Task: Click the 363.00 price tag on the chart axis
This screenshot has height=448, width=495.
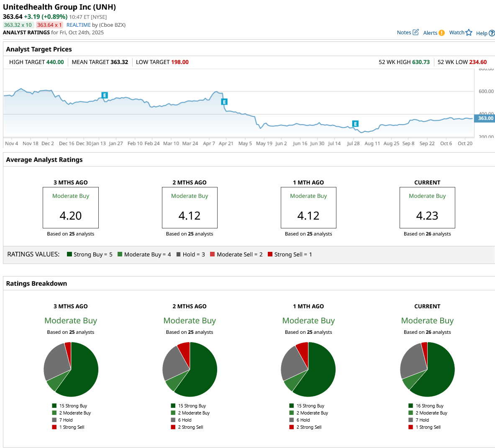Action: click(x=485, y=118)
